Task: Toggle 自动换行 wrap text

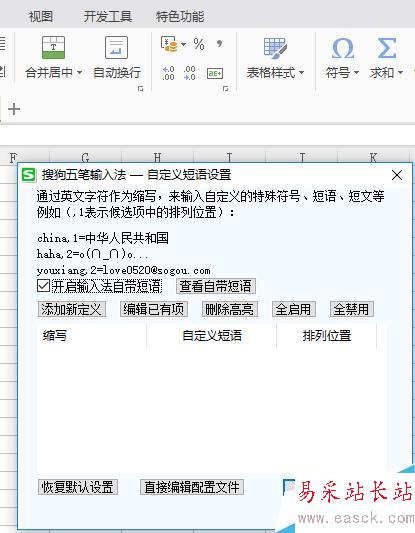Action: (x=117, y=58)
